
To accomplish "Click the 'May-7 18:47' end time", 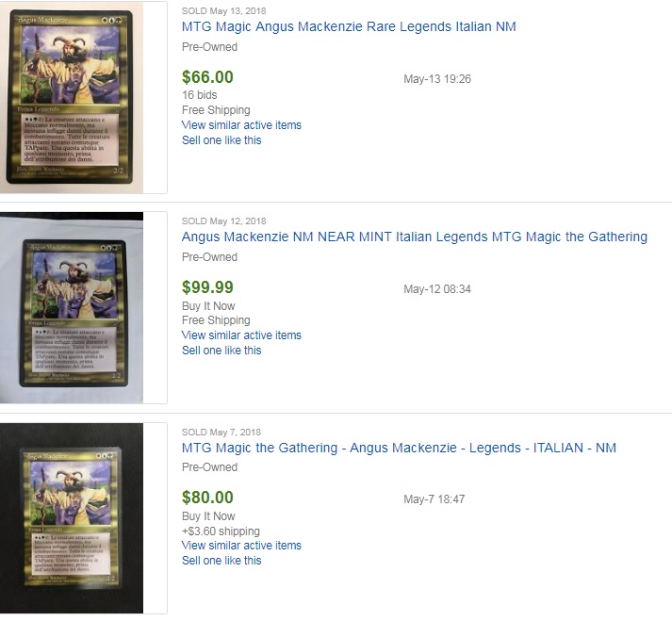I will [x=434, y=499].
